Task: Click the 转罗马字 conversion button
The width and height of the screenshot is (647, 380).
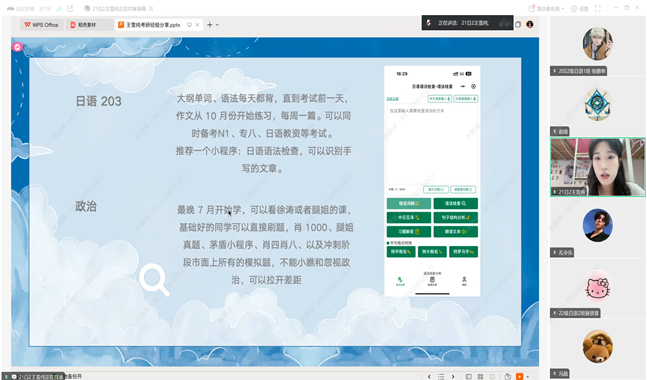Action: [x=463, y=251]
